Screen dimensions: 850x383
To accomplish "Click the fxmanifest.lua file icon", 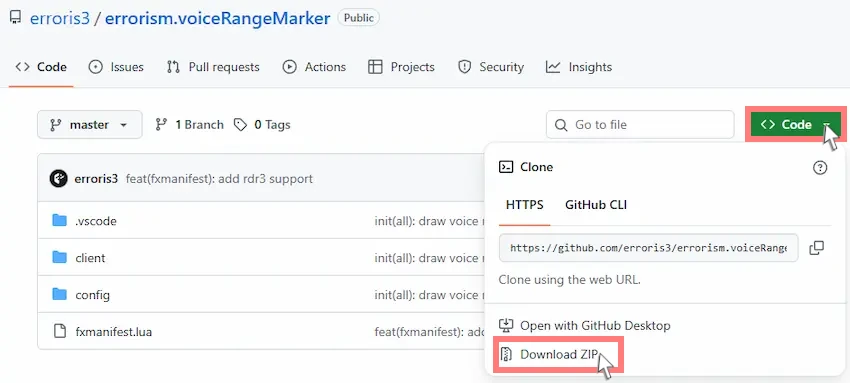I will [x=60, y=331].
